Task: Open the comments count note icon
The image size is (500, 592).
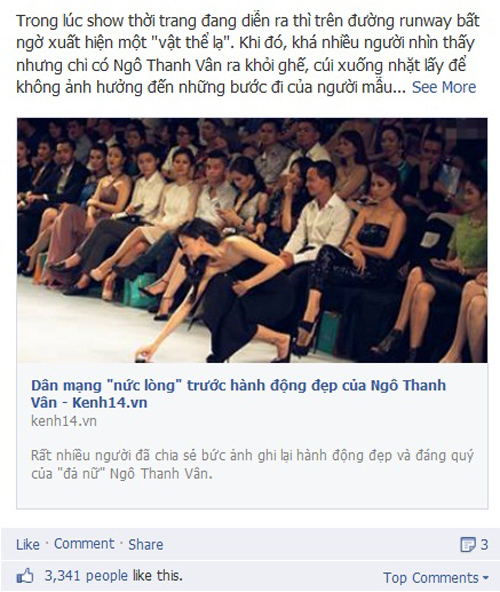Action: tap(468, 544)
